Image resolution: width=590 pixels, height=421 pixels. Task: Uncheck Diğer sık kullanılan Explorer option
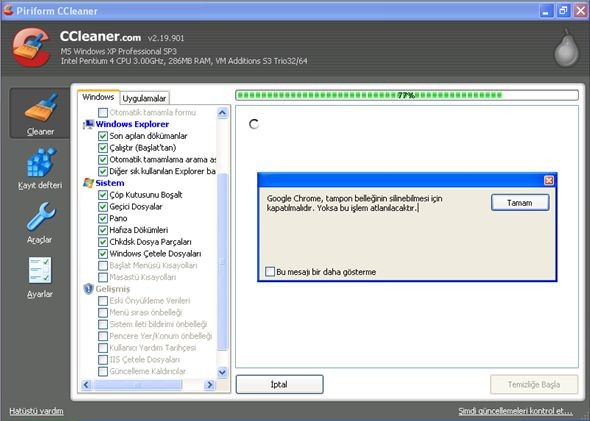click(102, 171)
